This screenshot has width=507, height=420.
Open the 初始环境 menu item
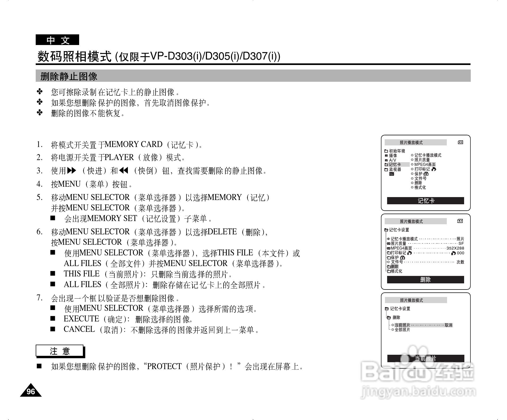click(395, 151)
